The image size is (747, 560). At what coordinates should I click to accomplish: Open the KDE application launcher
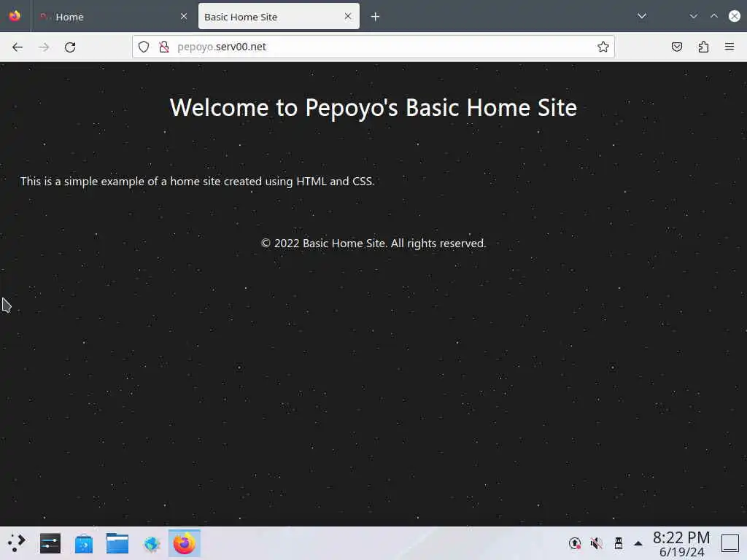[17, 542]
